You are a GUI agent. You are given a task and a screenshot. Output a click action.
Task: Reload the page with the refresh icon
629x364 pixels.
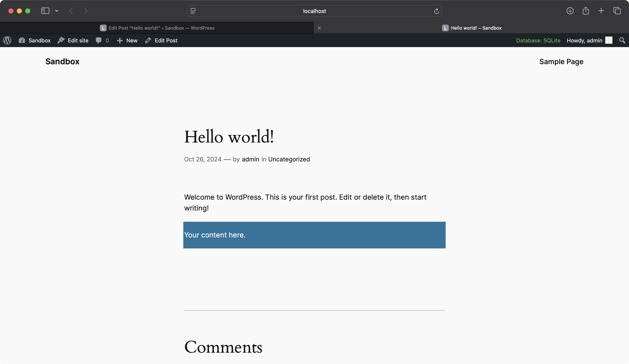coord(436,11)
